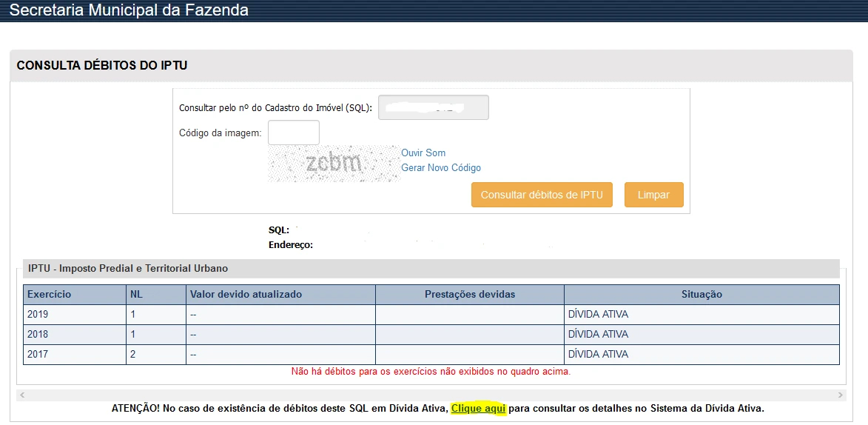
Task: Open the Ouvir Som link
Action: tap(423, 153)
